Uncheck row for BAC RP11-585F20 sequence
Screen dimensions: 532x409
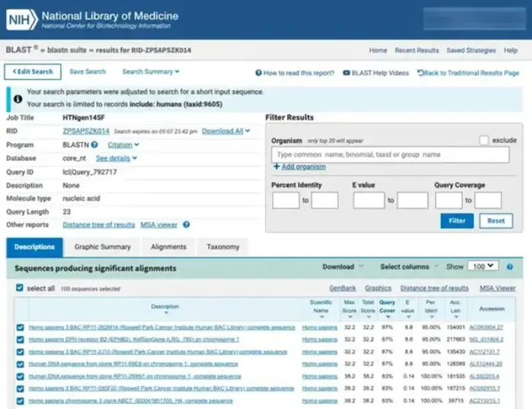point(21,388)
